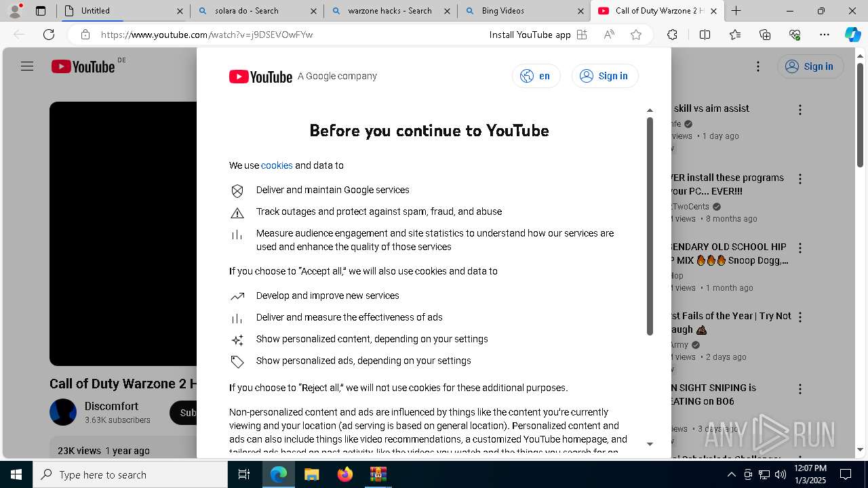Open Firefox from the taskbar
Image resolution: width=868 pixels, height=488 pixels.
click(x=345, y=474)
